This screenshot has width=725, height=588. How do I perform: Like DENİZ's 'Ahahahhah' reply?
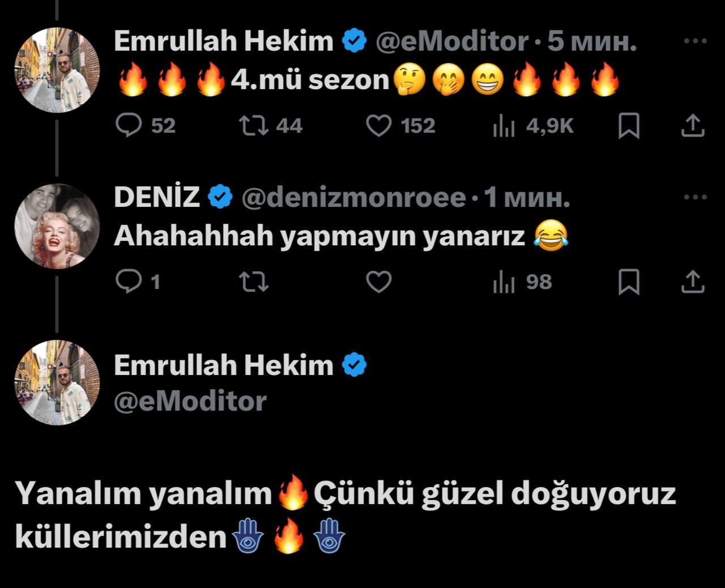tap(378, 282)
